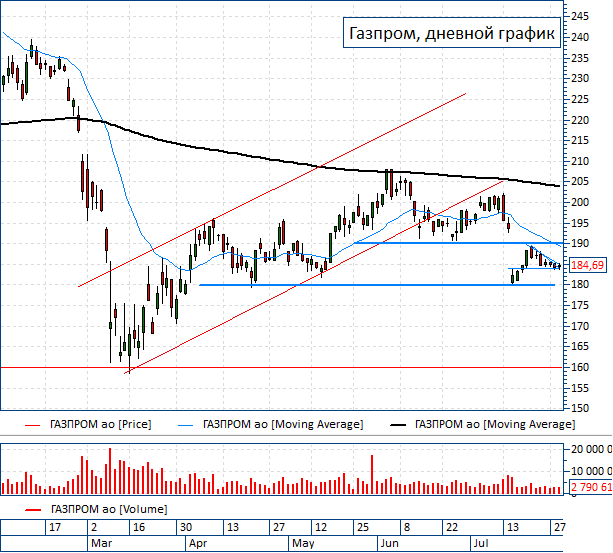The width and height of the screenshot is (613, 553).
Task: Click the Jun month label on timeline
Action: pyautogui.click(x=389, y=543)
